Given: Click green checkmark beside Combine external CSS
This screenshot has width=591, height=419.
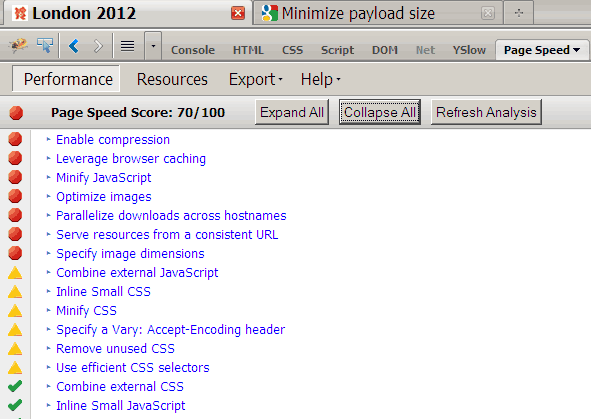Looking at the screenshot, I should click(x=15, y=386).
